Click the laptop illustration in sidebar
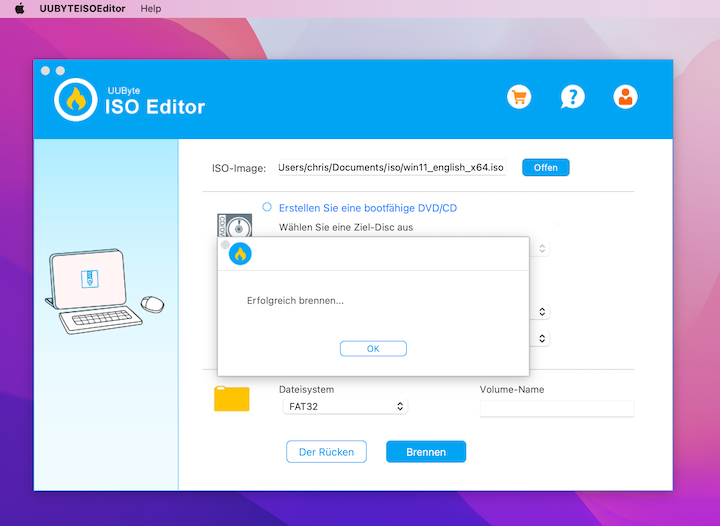The width and height of the screenshot is (720, 526). (x=104, y=292)
